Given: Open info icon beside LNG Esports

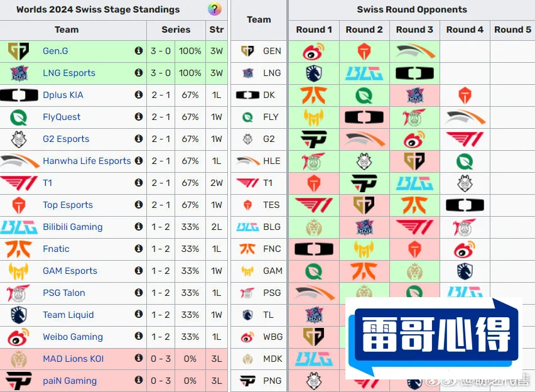Looking at the screenshot, I should pos(139,73).
